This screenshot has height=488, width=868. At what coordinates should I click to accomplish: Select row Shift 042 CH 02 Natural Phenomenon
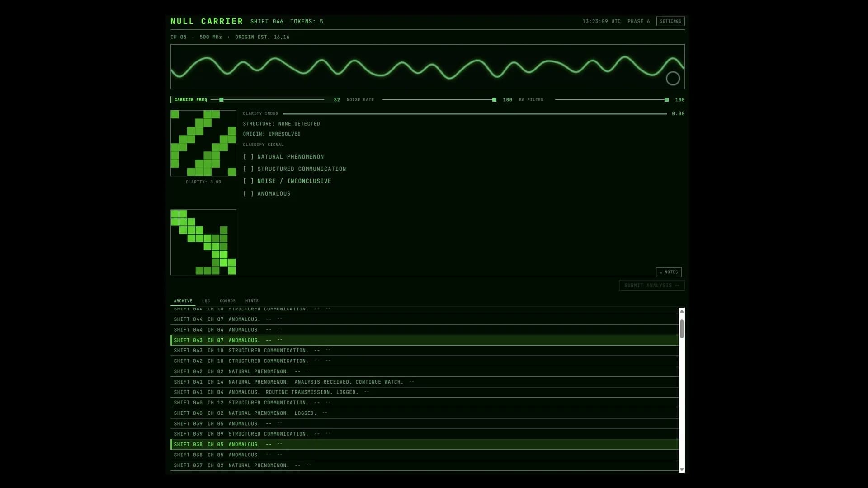(425, 371)
